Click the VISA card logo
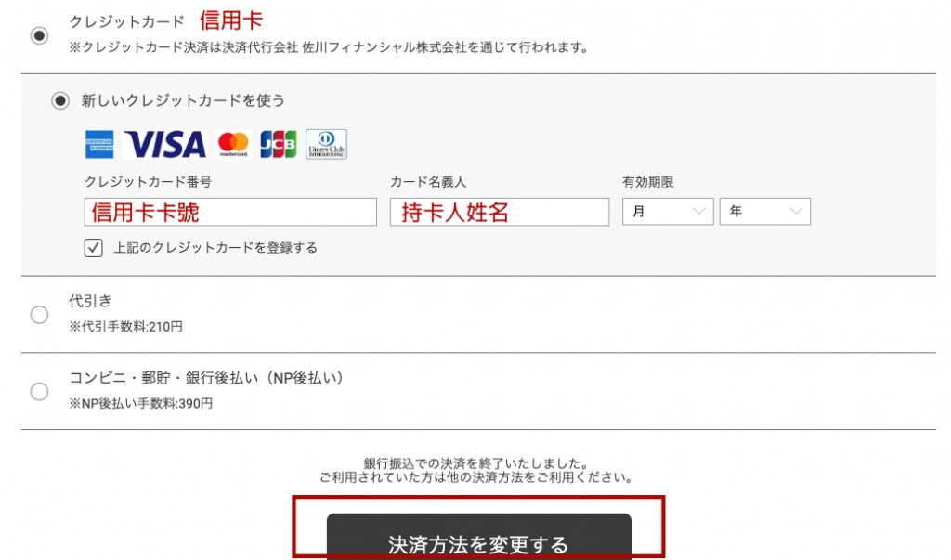951x560 pixels. (x=164, y=144)
